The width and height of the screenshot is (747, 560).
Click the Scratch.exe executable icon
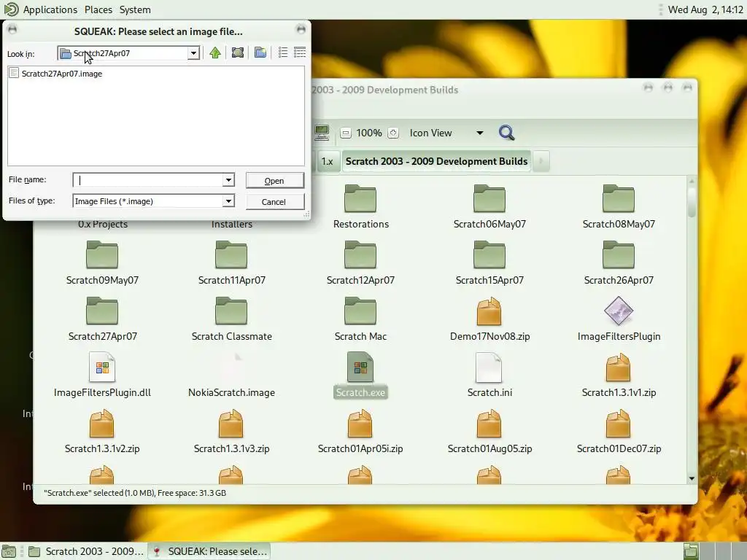tap(360, 367)
